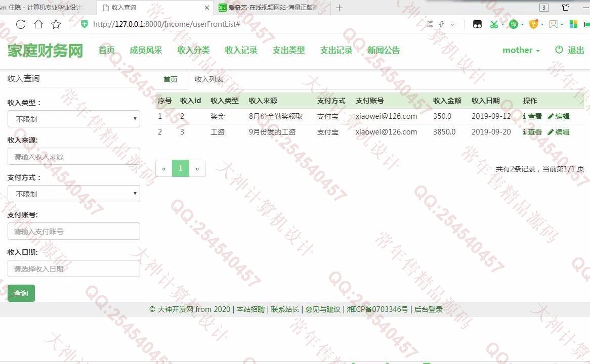This screenshot has width=590, height=364.
Task: Click the power icon beside 退出
Action: click(559, 50)
